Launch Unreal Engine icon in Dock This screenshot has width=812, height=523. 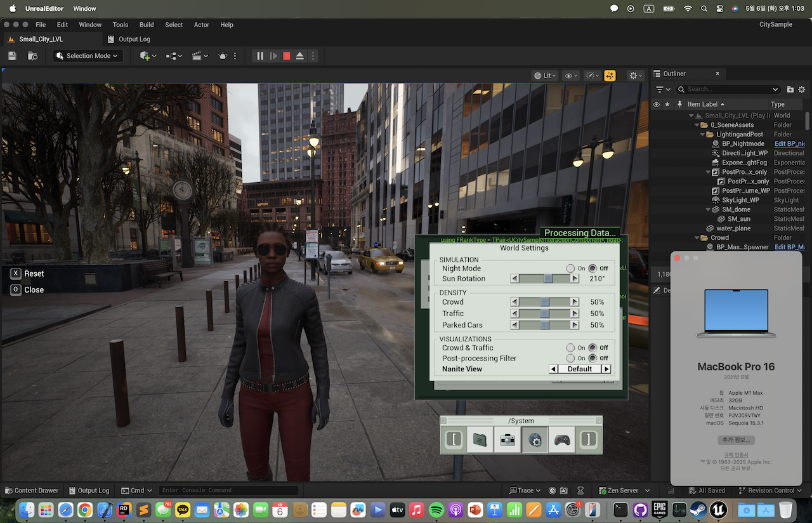coord(719,510)
